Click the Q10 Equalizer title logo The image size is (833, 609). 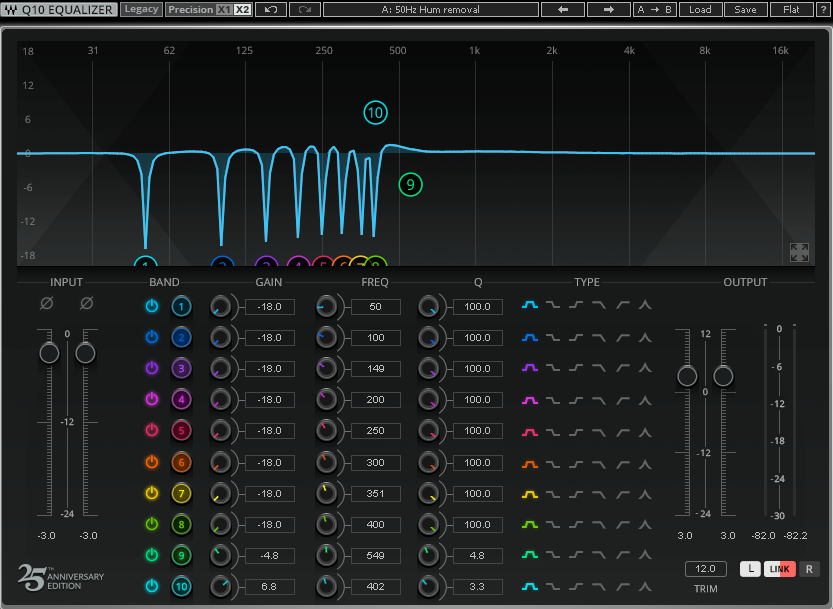(x=59, y=10)
